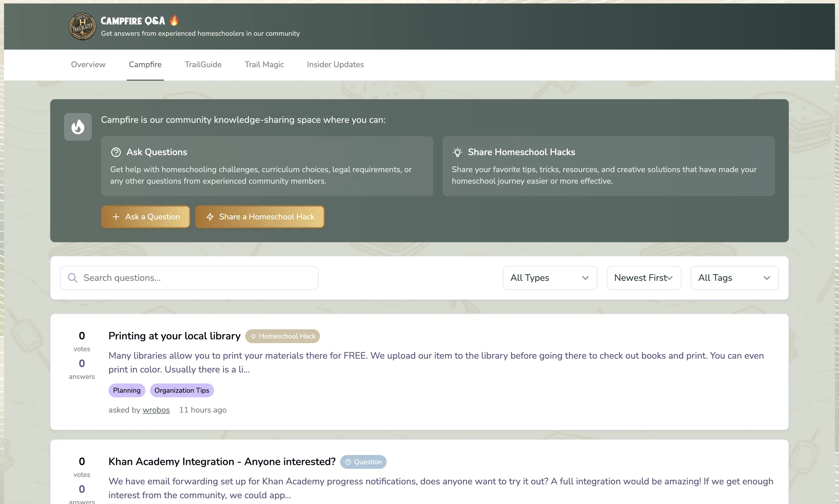
Task: Open the Khan Academy Integration question title
Action: click(x=222, y=462)
